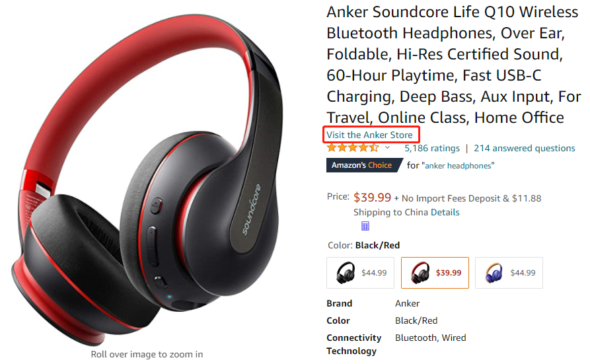This screenshot has height=364, width=590.
Task: Click the blue headphone thumbnail icon
Action: pyautogui.click(x=494, y=273)
